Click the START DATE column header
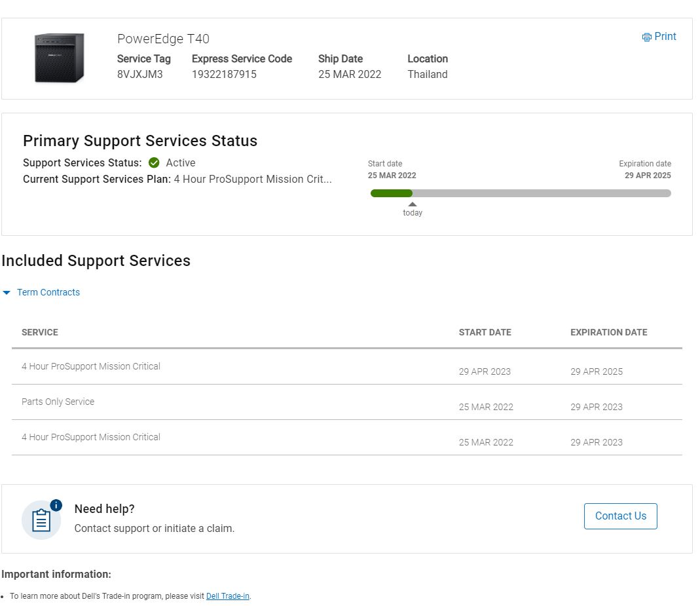The image size is (700, 606). (485, 332)
